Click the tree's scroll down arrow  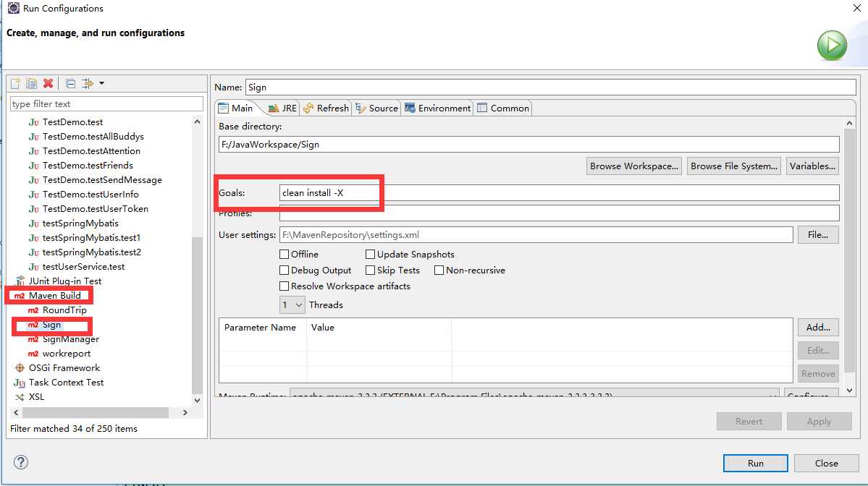[197, 401]
